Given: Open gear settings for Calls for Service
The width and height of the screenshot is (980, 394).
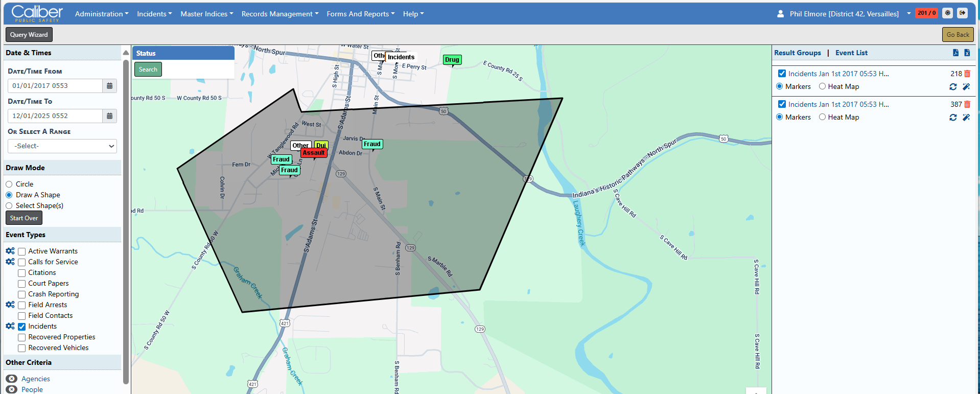Looking at the screenshot, I should tap(10, 262).
